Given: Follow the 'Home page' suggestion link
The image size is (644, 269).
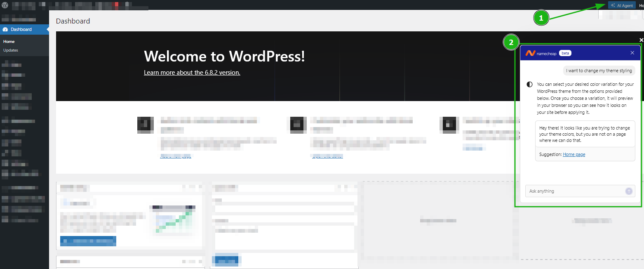Looking at the screenshot, I should (574, 154).
